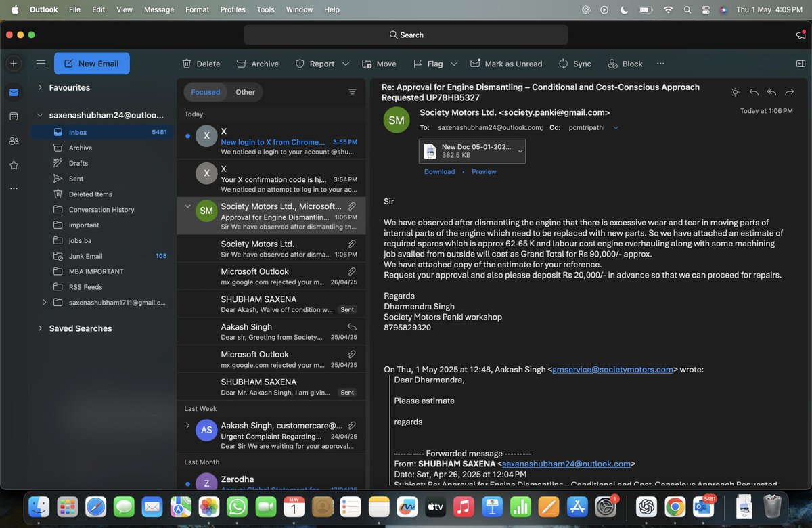812x528 pixels.
Task: Expand the saxenashubham1711@gmail account
Action: tap(45, 302)
